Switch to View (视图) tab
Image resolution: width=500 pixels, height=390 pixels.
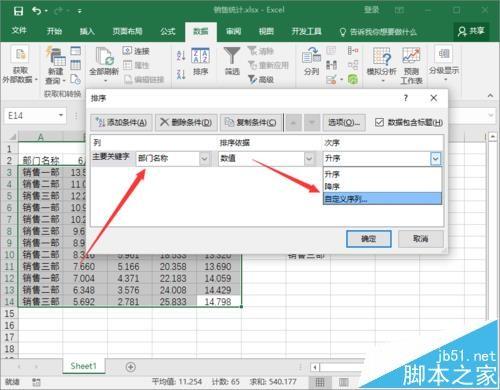pos(266,31)
